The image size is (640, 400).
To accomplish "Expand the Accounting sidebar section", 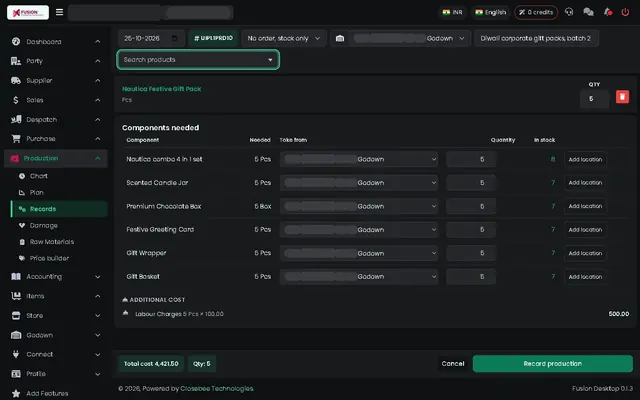I will (98, 277).
